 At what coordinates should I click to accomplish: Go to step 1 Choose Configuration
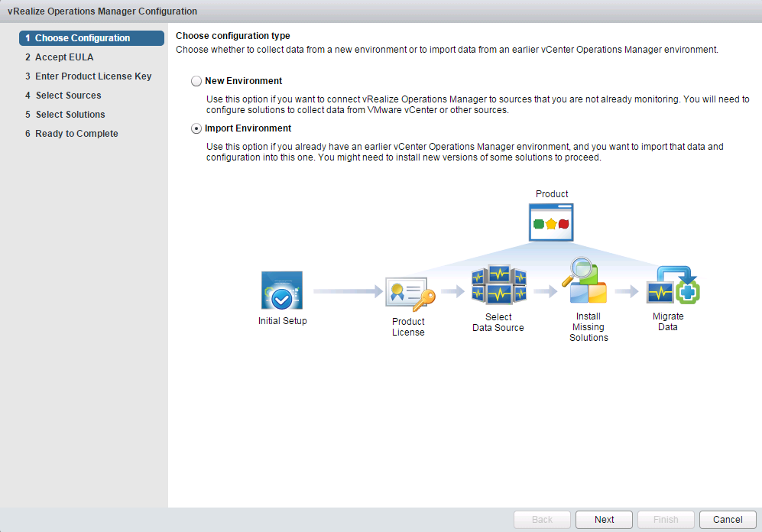[92, 38]
